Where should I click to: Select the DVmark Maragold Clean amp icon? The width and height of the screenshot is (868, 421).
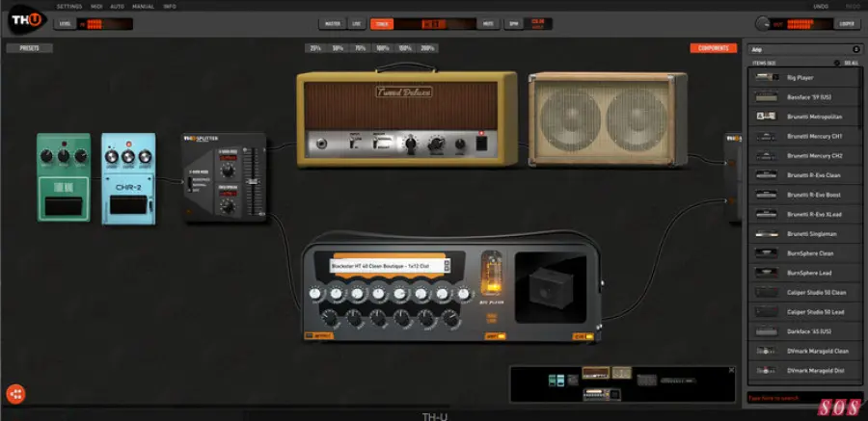(767, 351)
